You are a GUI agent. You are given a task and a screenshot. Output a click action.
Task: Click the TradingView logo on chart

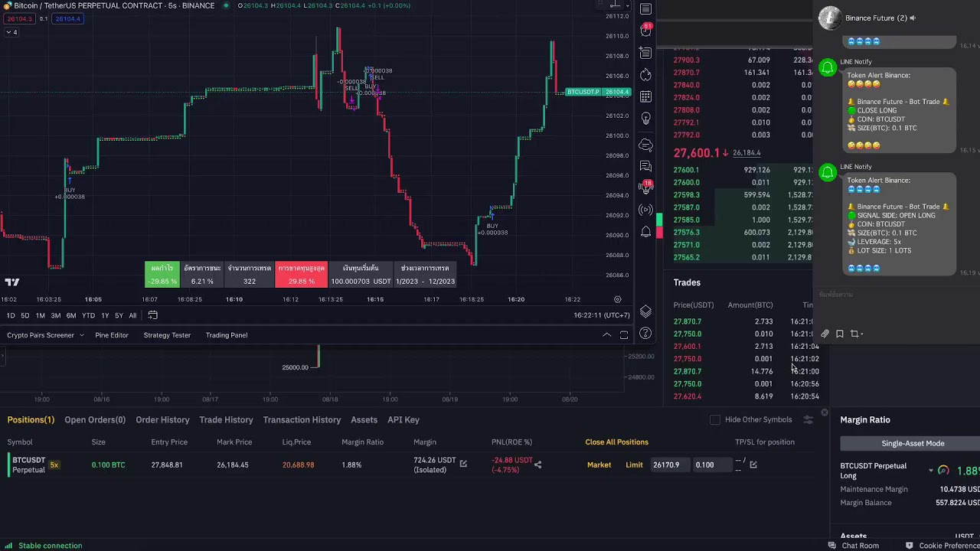(x=11, y=282)
